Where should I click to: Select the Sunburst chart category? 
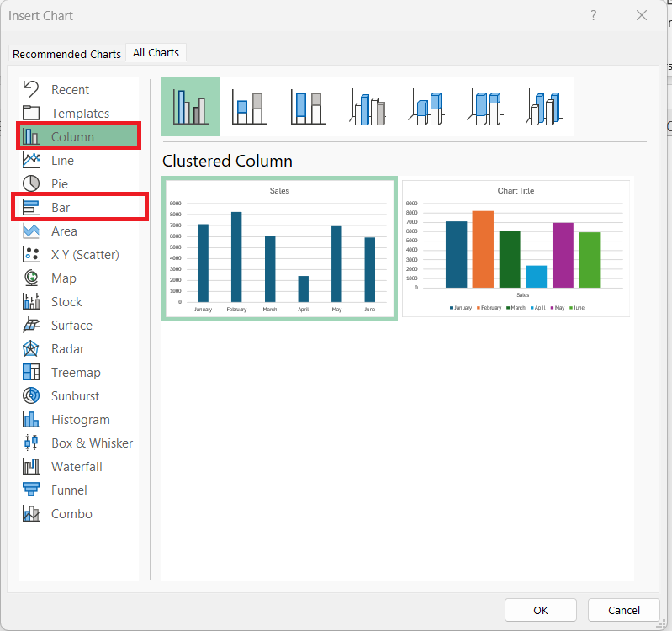tap(79, 396)
